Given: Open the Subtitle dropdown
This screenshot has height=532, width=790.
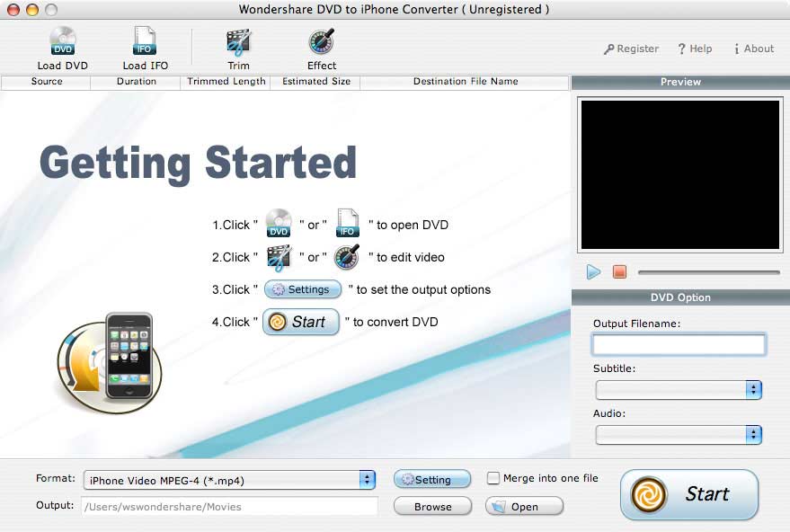Looking at the screenshot, I should [x=679, y=390].
